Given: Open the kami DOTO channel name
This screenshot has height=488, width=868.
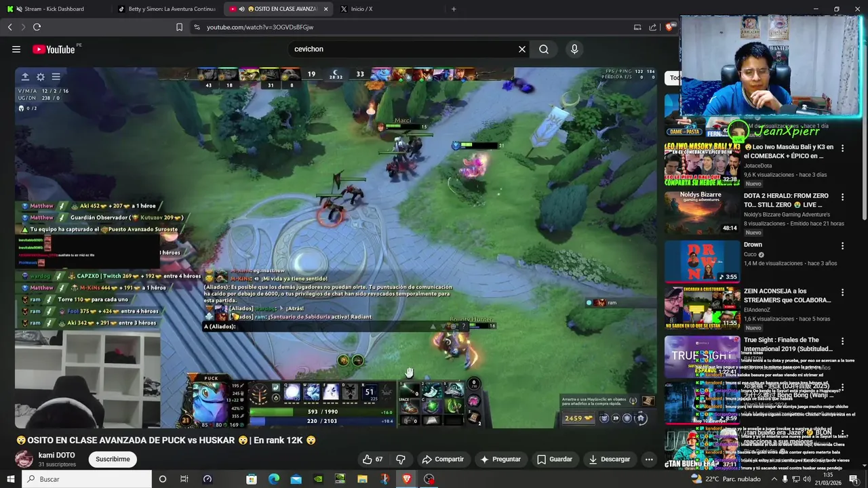Looking at the screenshot, I should click(x=57, y=455).
